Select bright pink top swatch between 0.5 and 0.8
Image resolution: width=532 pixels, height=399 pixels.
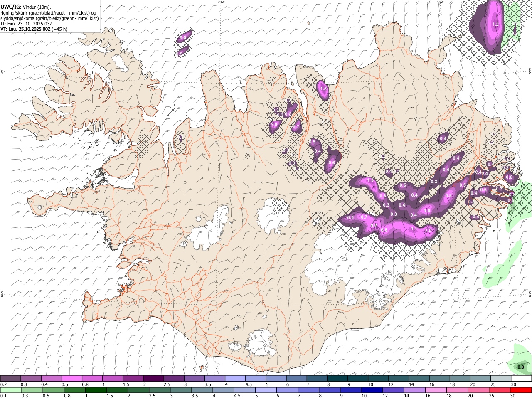pos(72,378)
